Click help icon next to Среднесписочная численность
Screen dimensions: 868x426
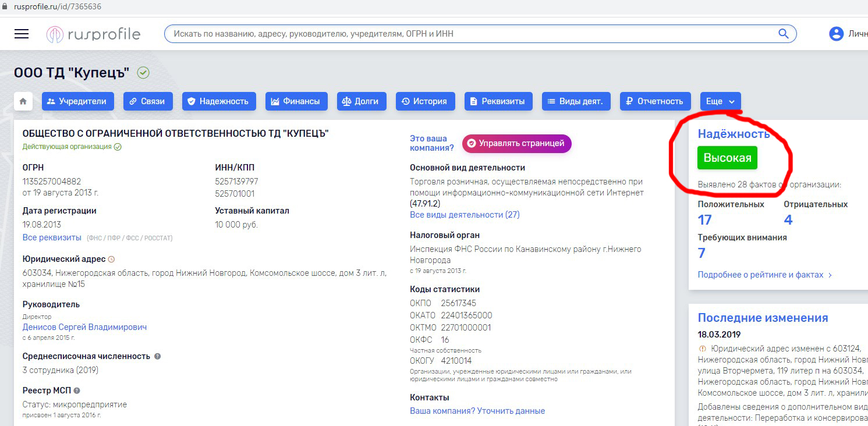(x=157, y=356)
